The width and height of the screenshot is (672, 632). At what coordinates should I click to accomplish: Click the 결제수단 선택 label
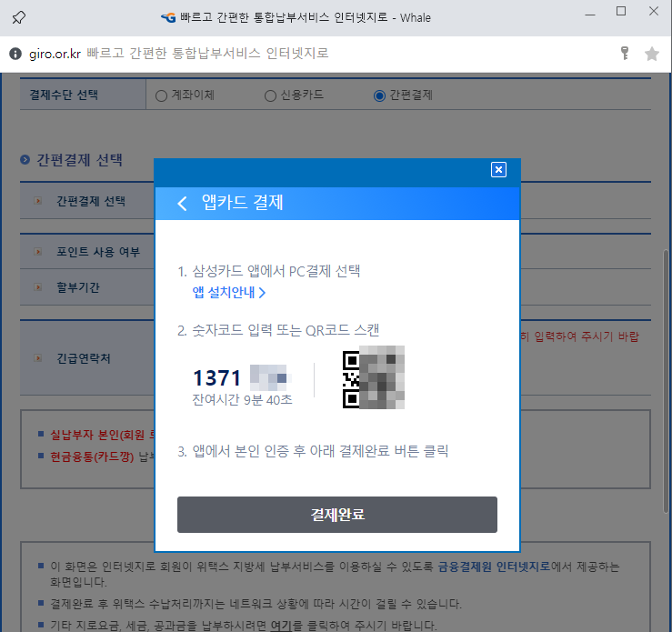coord(64,95)
